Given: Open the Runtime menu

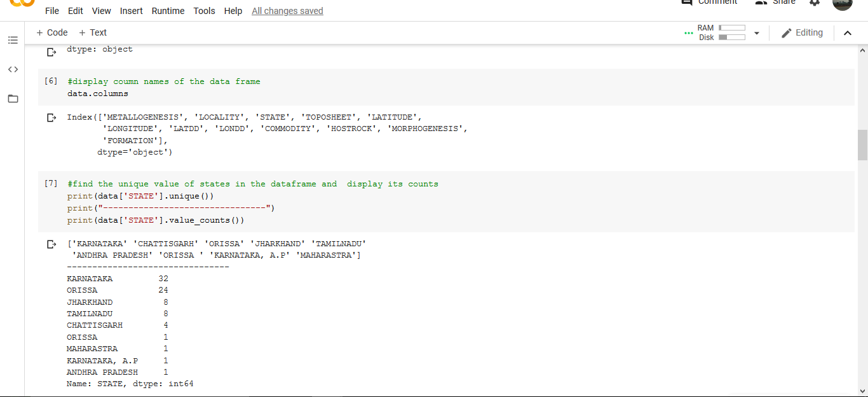Looking at the screenshot, I should click(168, 11).
